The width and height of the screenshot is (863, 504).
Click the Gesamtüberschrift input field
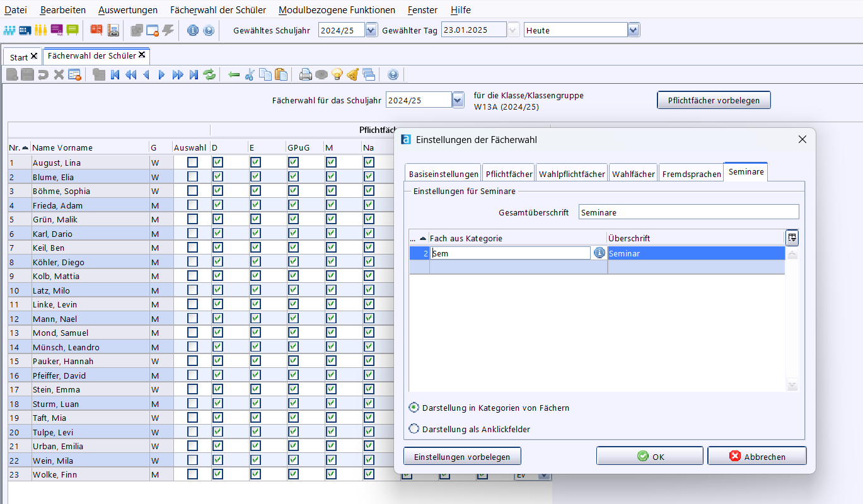point(688,212)
